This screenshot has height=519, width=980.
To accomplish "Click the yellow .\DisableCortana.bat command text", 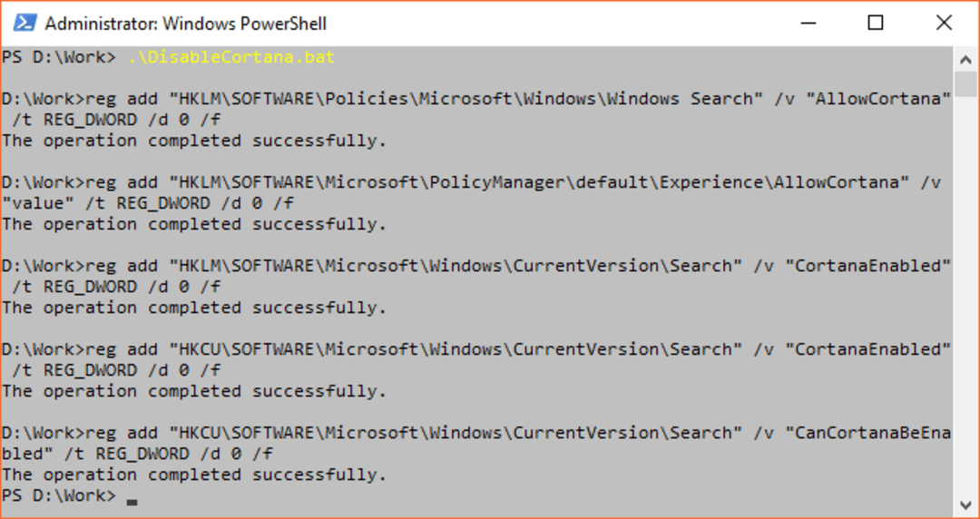I will (x=231, y=57).
